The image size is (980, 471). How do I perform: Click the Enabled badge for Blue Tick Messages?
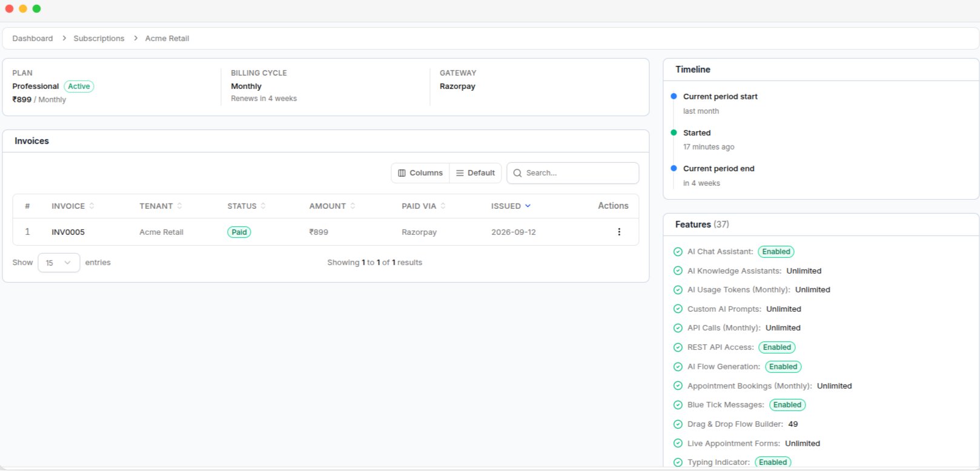coord(787,405)
